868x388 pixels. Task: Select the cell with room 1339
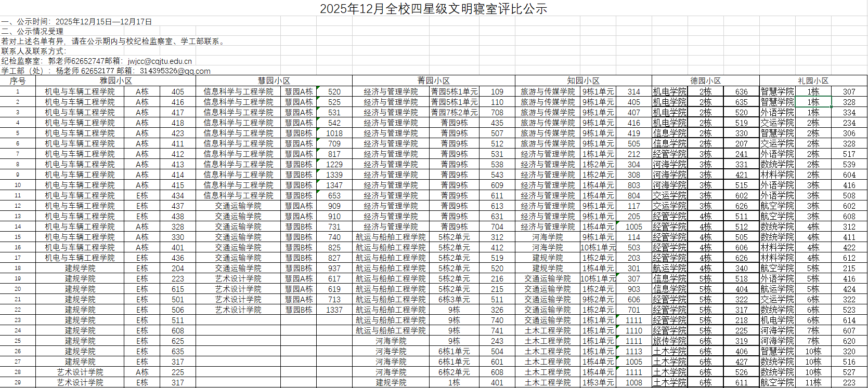(334, 175)
